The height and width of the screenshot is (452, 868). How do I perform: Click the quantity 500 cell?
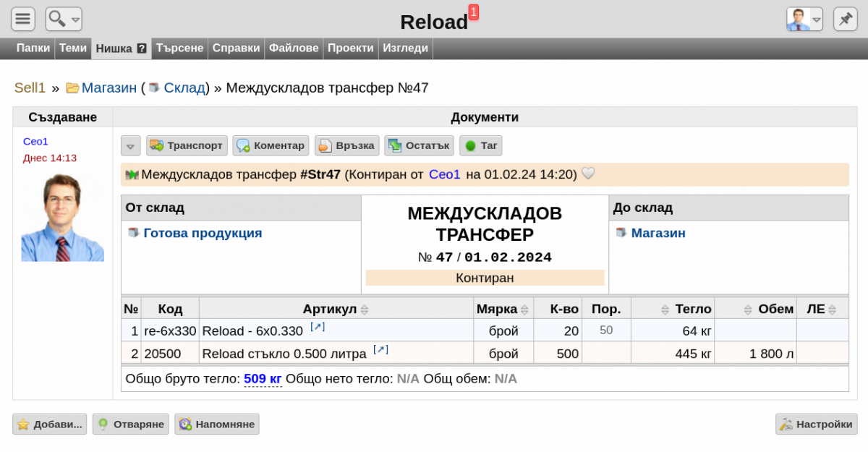coord(558,354)
